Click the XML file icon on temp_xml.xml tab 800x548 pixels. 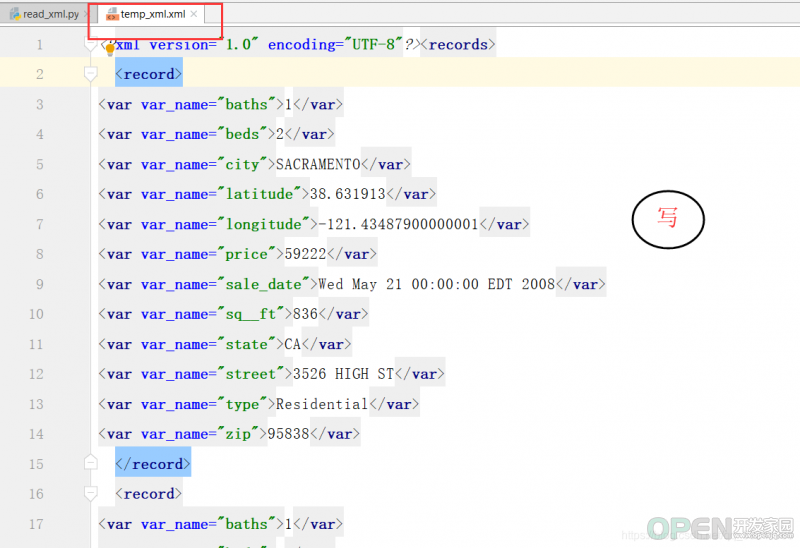pos(112,14)
